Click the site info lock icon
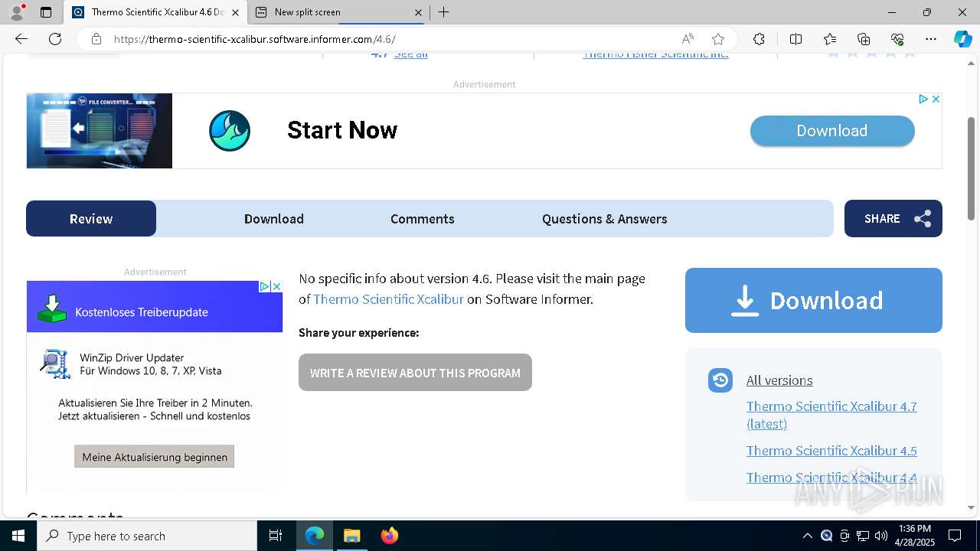Screen dimensions: 980x551 96,39
